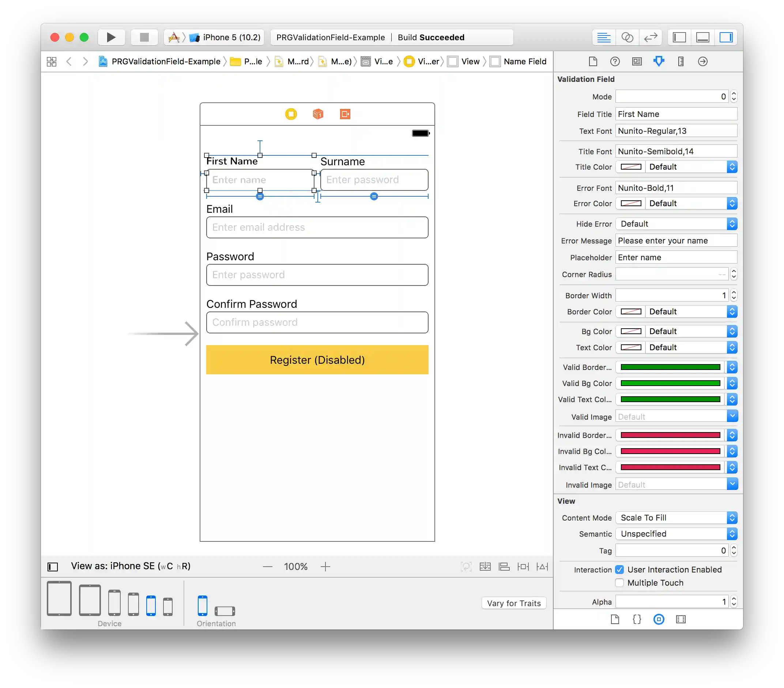The width and height of the screenshot is (784, 688).
Task: Click the Error Message text field
Action: pos(676,241)
